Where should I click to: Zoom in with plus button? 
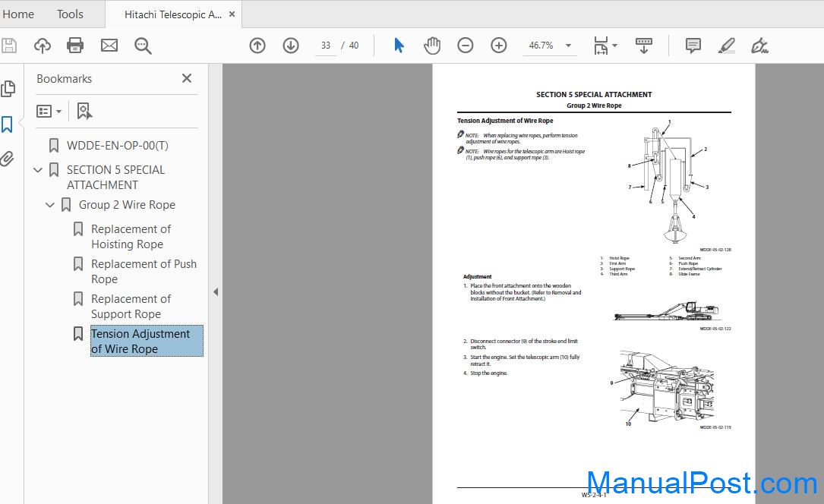tap(499, 46)
